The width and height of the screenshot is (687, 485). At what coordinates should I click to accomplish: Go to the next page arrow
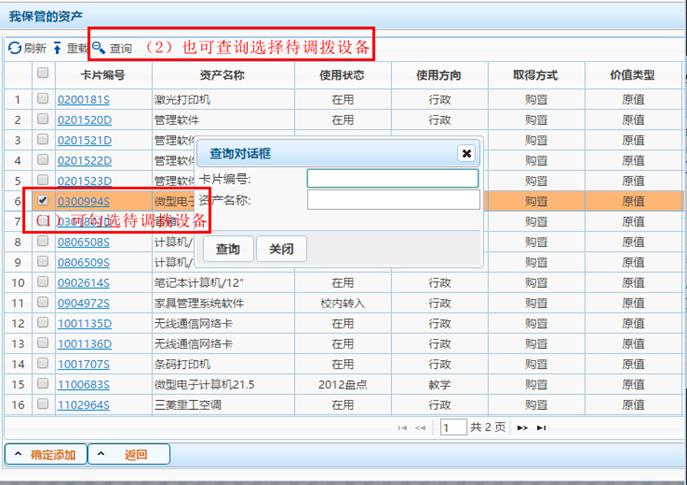coord(522,428)
